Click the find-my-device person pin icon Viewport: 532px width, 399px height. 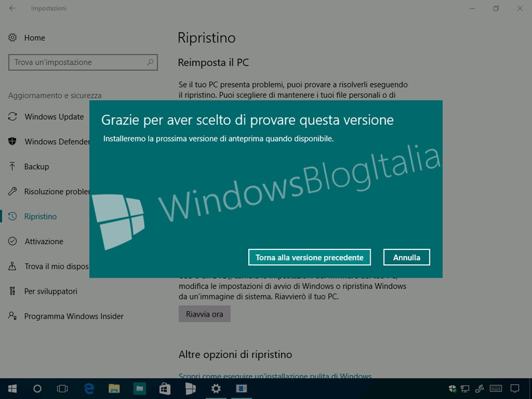pos(13,266)
